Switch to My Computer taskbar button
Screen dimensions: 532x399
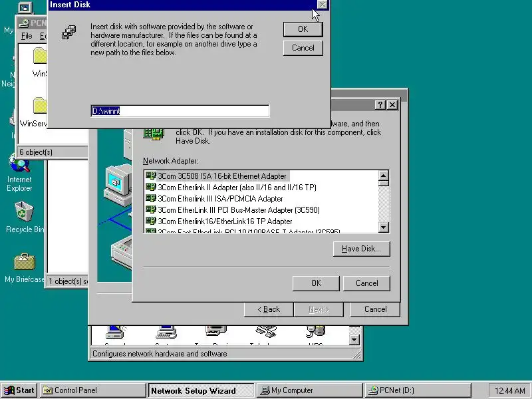coord(309,390)
